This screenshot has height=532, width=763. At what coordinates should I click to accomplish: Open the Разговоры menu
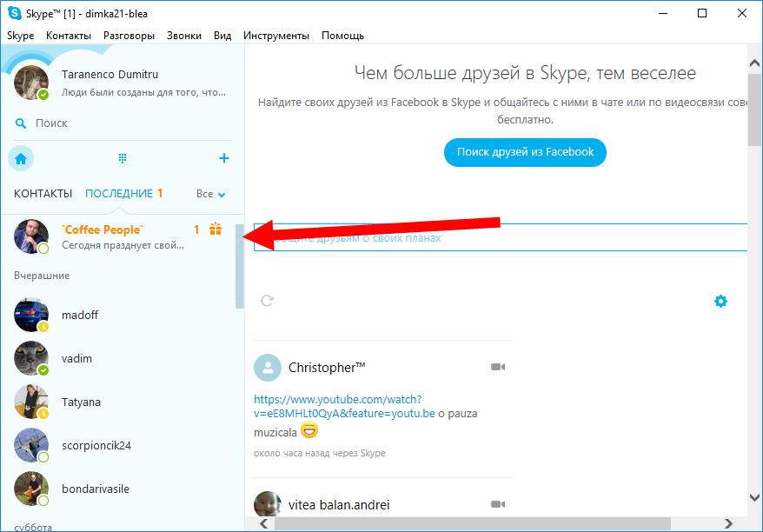(129, 36)
